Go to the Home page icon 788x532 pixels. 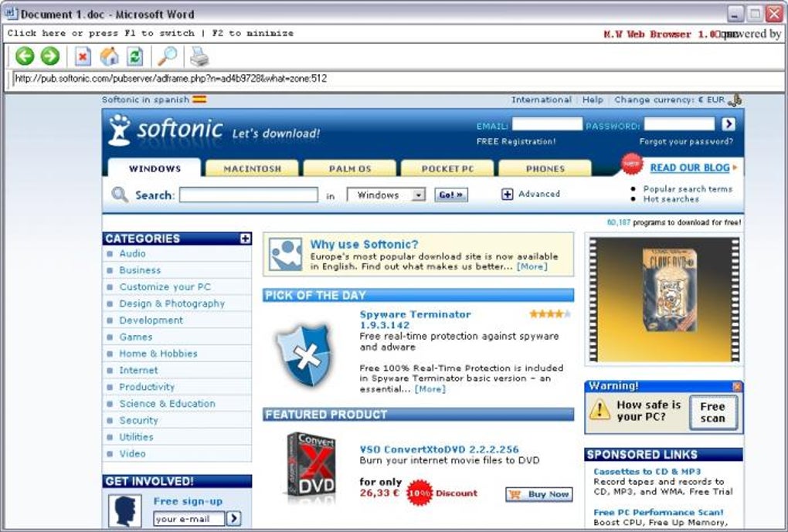tap(109, 56)
